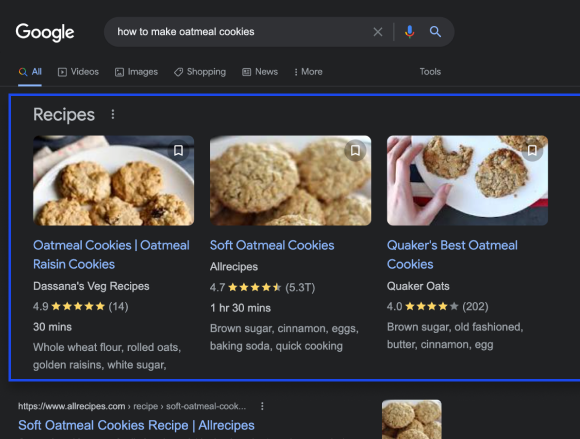580x439 pixels.
Task: Toggle bookmark on Quaker's Best Oatmeal Cookies
Action: (532, 151)
